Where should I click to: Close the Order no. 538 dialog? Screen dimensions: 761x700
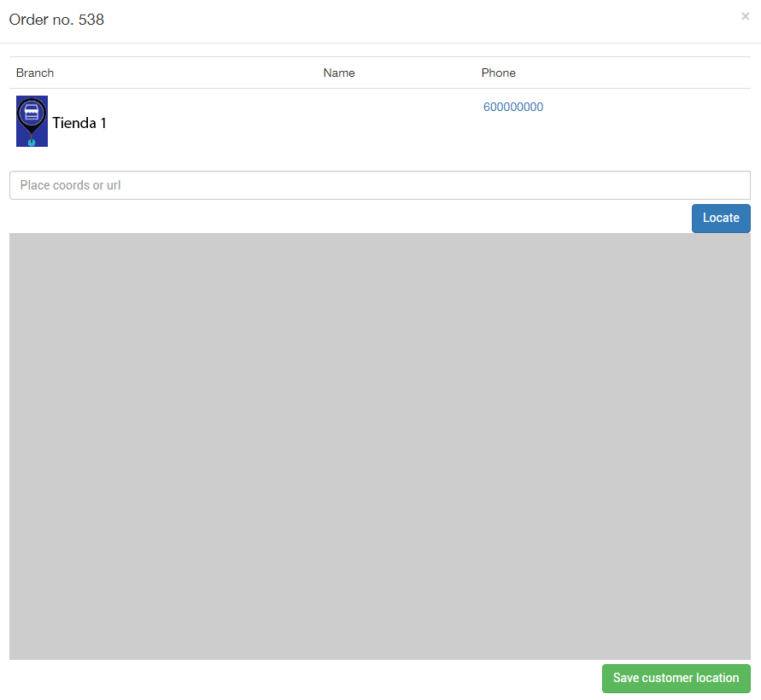(745, 16)
